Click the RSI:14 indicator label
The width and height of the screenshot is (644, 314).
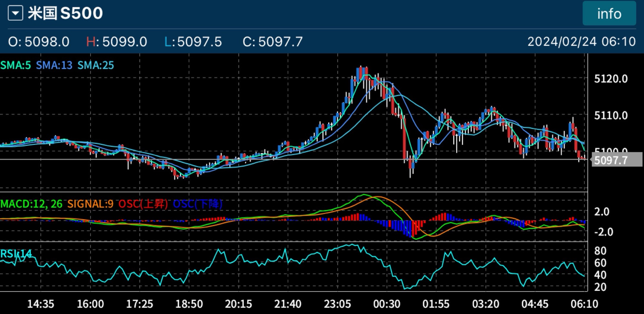(16, 254)
